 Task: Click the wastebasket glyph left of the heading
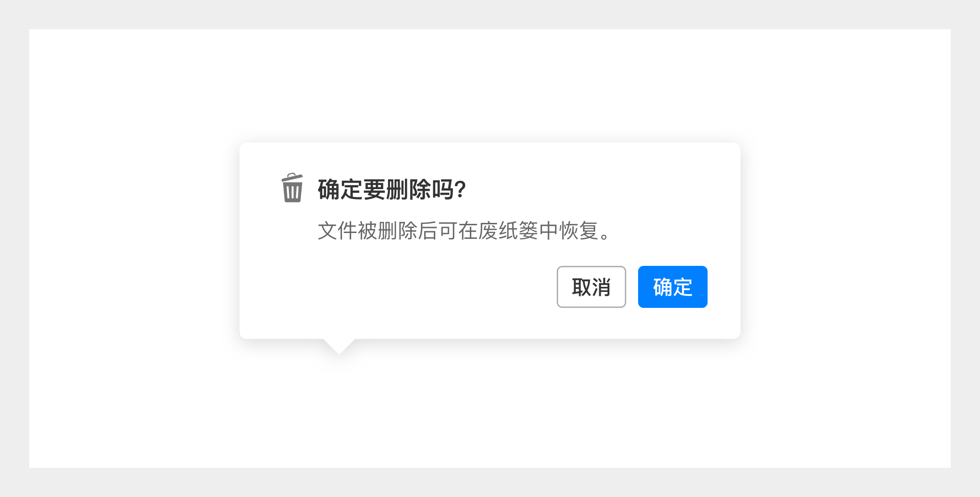tap(292, 188)
